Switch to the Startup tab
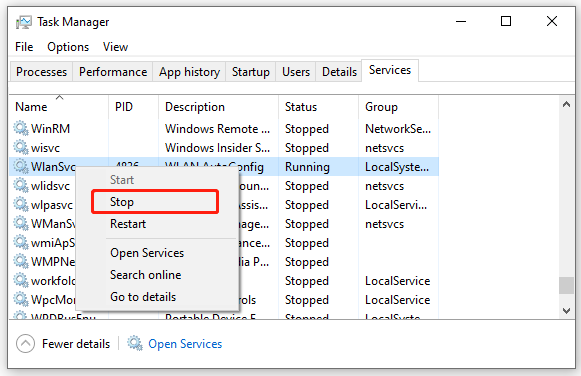Viewport: 581px width, 376px height. tap(251, 71)
